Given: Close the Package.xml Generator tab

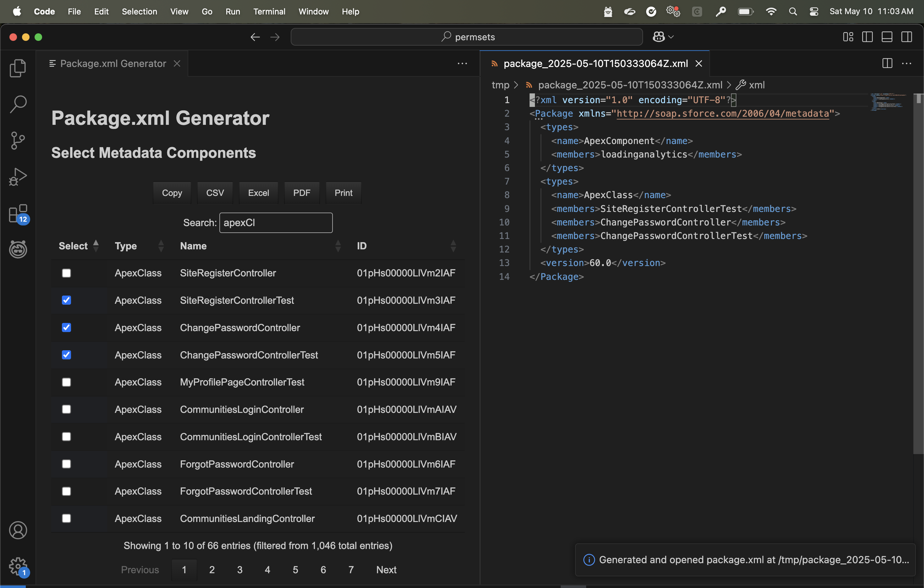Looking at the screenshot, I should pyautogui.click(x=177, y=63).
